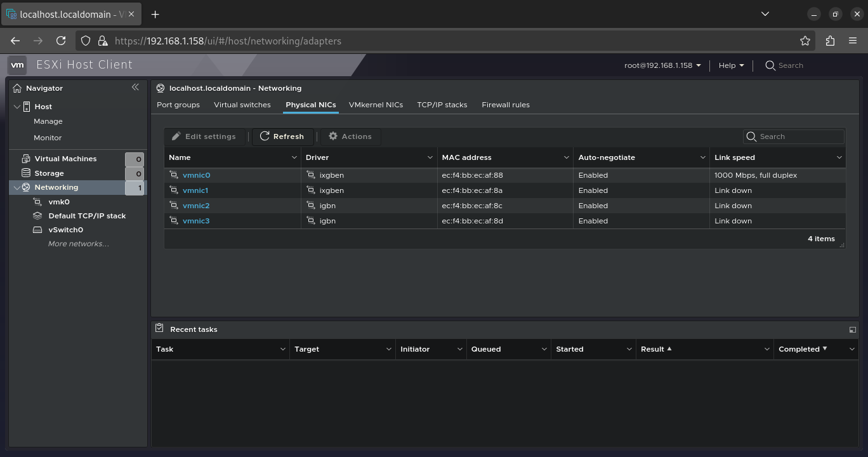Image resolution: width=868 pixels, height=457 pixels.
Task: Open the Link speed column dropdown
Action: click(839, 157)
